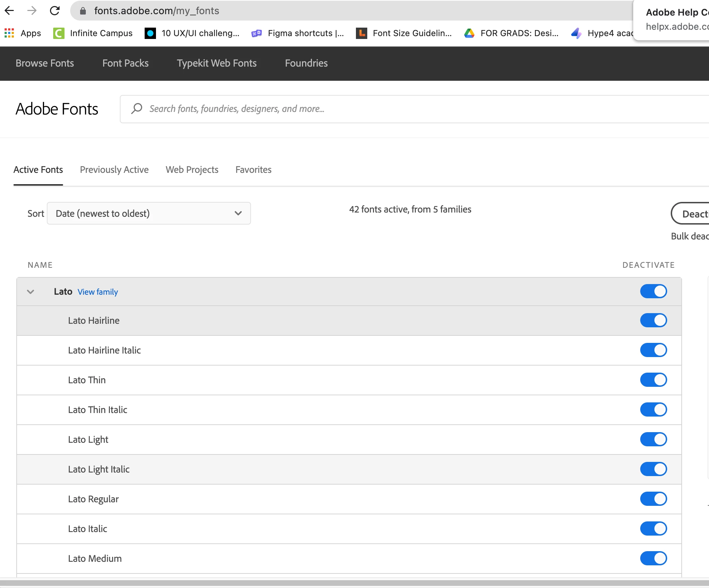Collapse the Lato family chevron
Screen dimensions: 709x588
pos(30,292)
